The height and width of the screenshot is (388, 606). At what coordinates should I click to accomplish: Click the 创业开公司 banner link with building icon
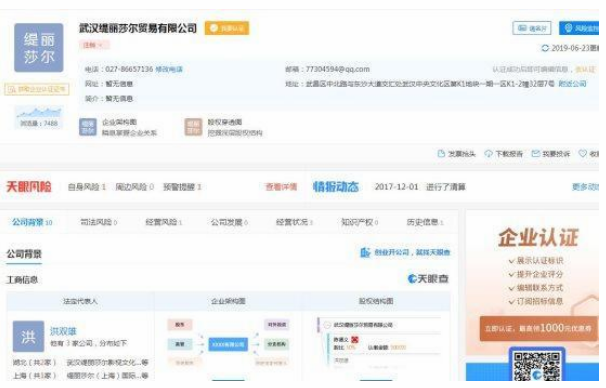[405, 253]
